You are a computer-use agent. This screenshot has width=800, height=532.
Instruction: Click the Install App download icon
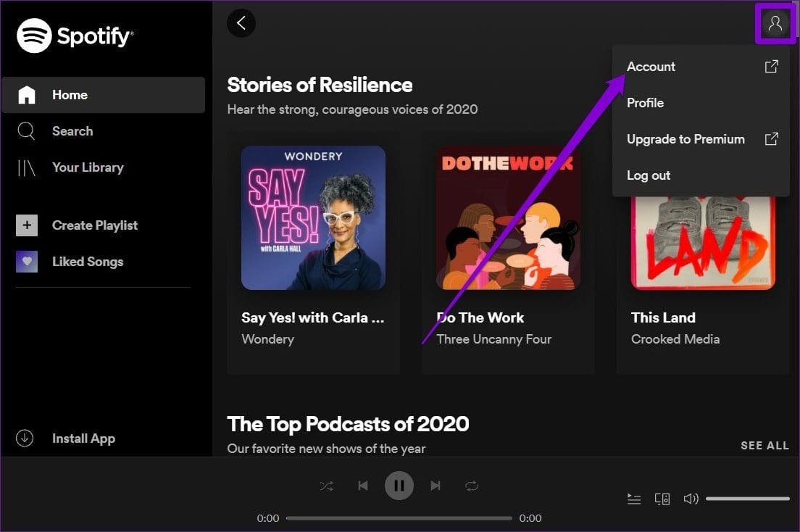(x=25, y=438)
